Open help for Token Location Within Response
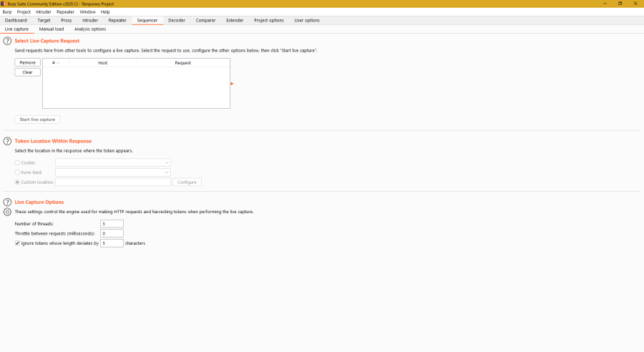Image resolution: width=644 pixels, height=352 pixels. (x=7, y=142)
